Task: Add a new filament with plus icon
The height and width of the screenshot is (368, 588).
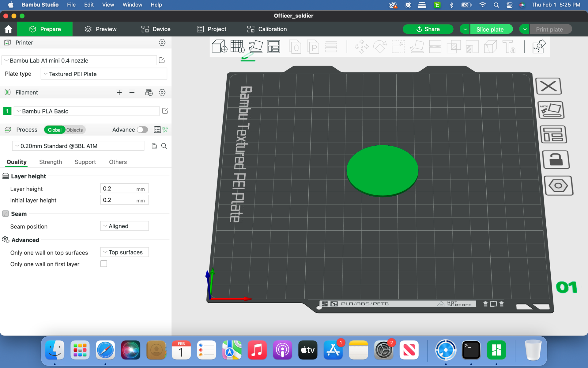Action: tap(119, 92)
